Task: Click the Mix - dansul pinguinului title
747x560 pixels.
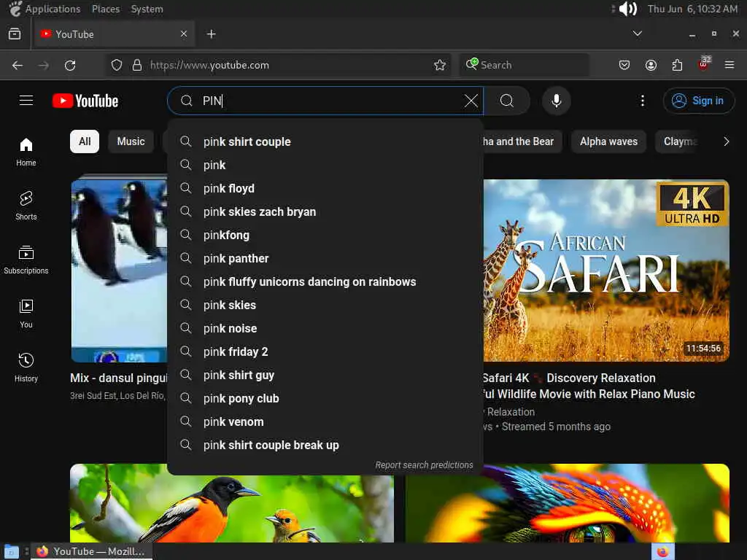Action: (119, 378)
